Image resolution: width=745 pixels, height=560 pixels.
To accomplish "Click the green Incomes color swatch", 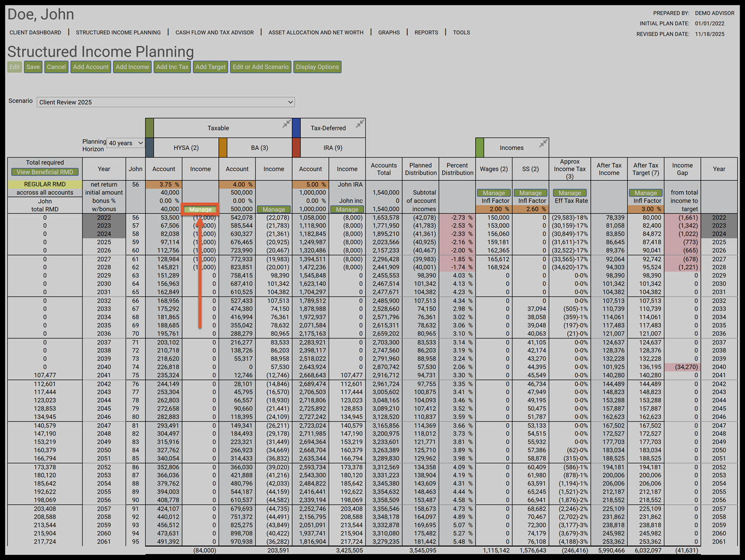I will tap(479, 147).
